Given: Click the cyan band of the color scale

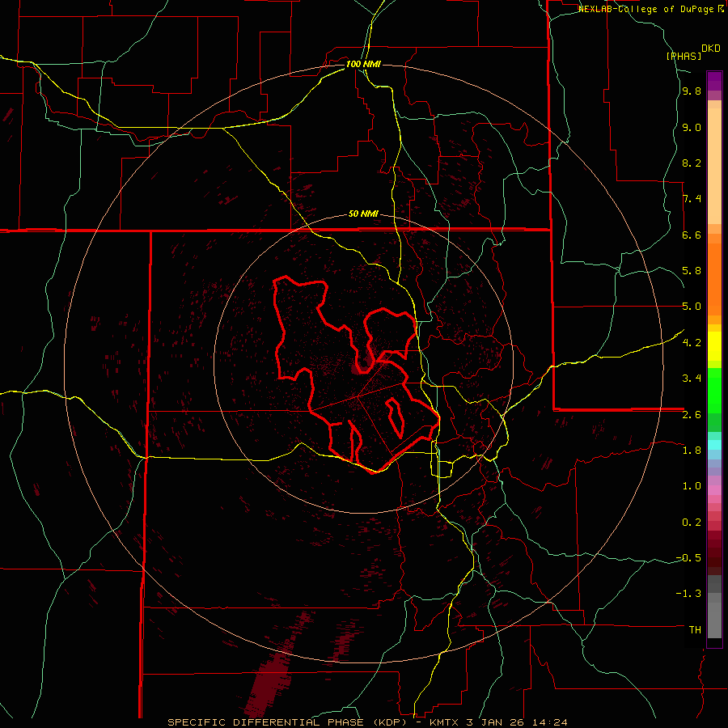Looking at the screenshot, I should (x=714, y=445).
